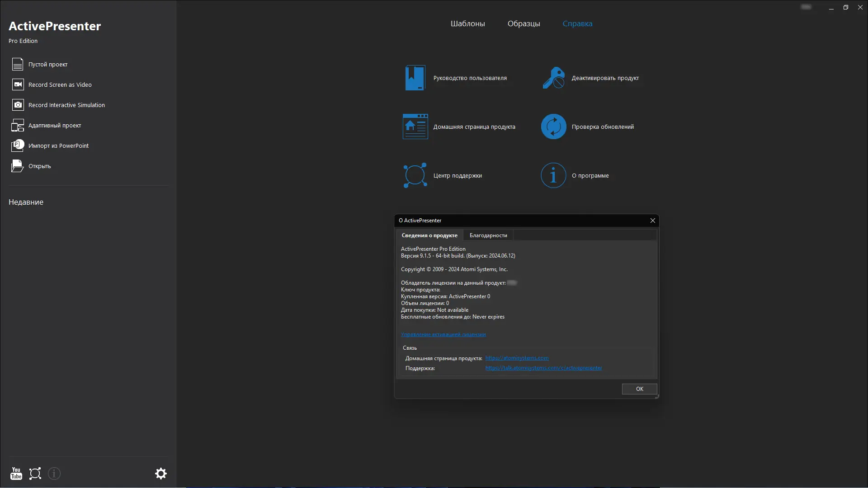Image resolution: width=868 pixels, height=488 pixels.
Task: Close the About ActivePresenter dialog
Action: point(652,221)
